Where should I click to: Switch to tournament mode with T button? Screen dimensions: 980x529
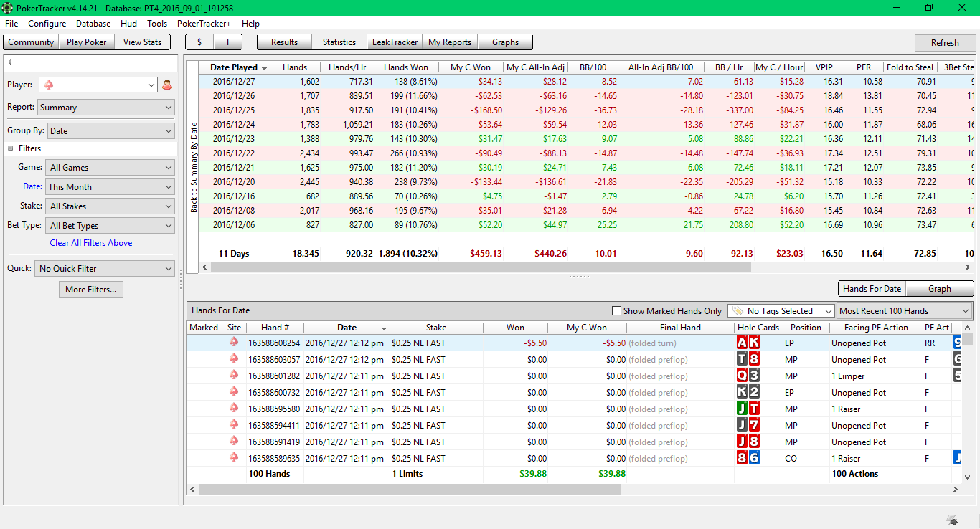click(227, 42)
